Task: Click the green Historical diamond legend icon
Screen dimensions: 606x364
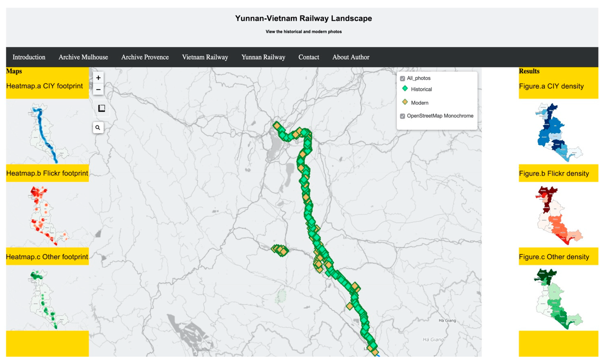Action: 405,89
